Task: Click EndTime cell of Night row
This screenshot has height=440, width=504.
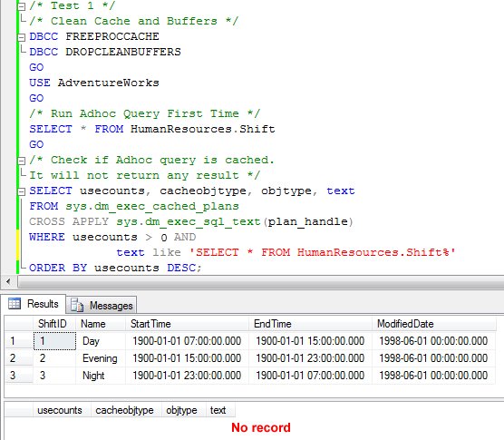Action: 310,375
